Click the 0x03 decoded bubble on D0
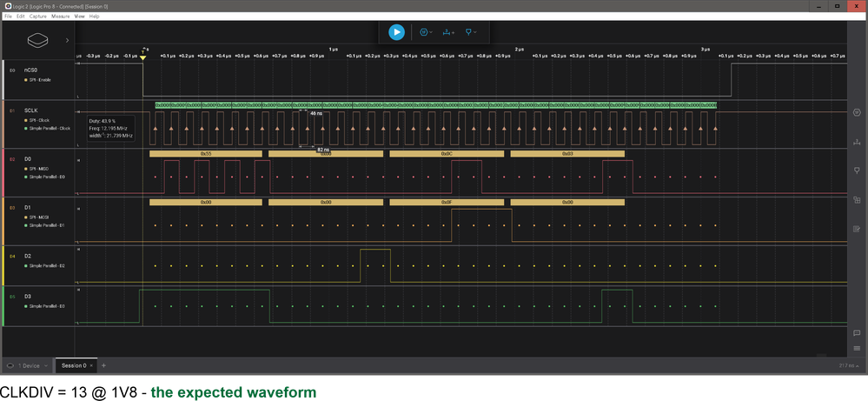 coord(567,153)
